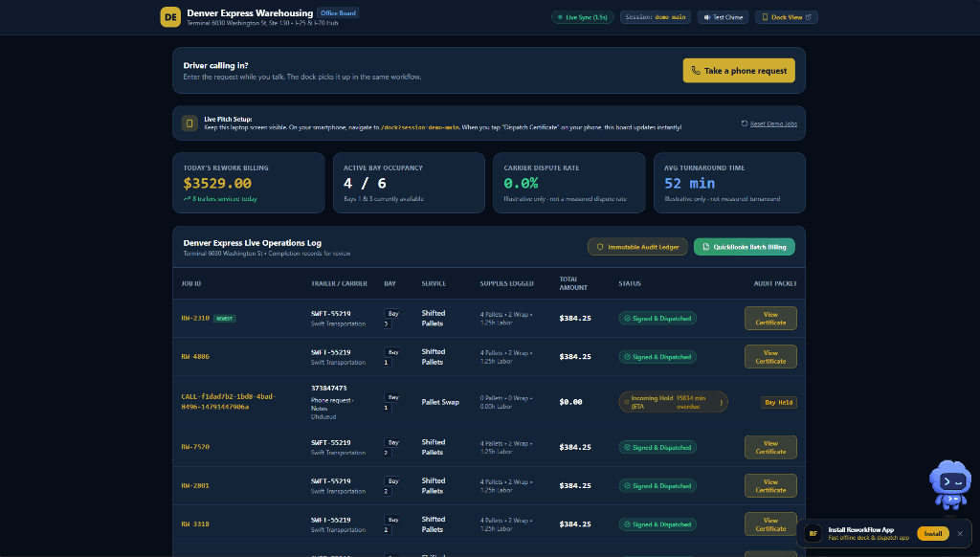This screenshot has width=980, height=557.
Task: Select the CALL-f1dad7b2 job ID
Action: [228, 401]
